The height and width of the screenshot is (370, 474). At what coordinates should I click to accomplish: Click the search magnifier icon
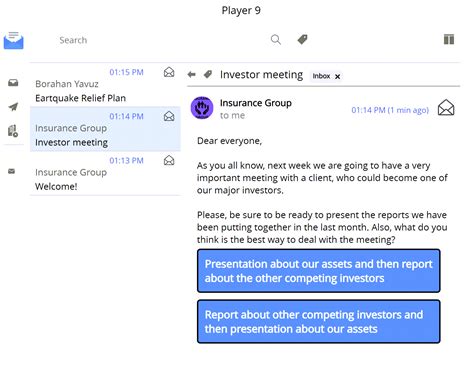(x=276, y=40)
